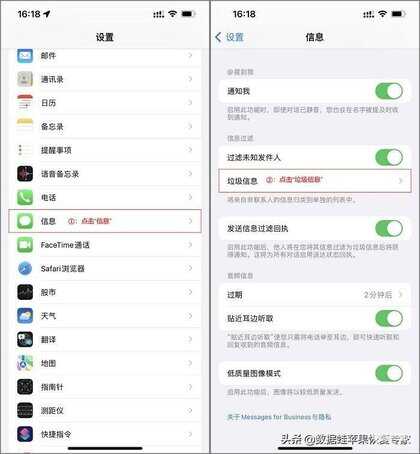Tap the Safari浏览器 compass icon

(x=25, y=268)
